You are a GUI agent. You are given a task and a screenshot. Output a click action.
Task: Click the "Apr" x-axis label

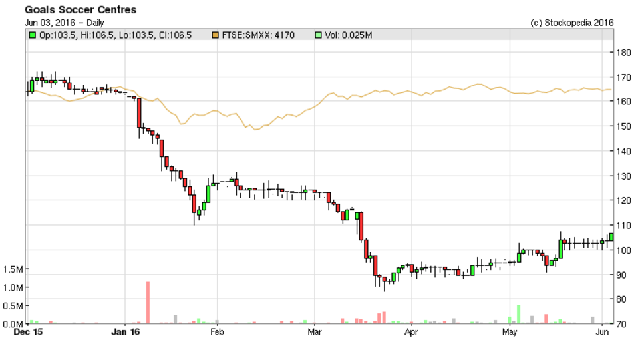[411, 332]
